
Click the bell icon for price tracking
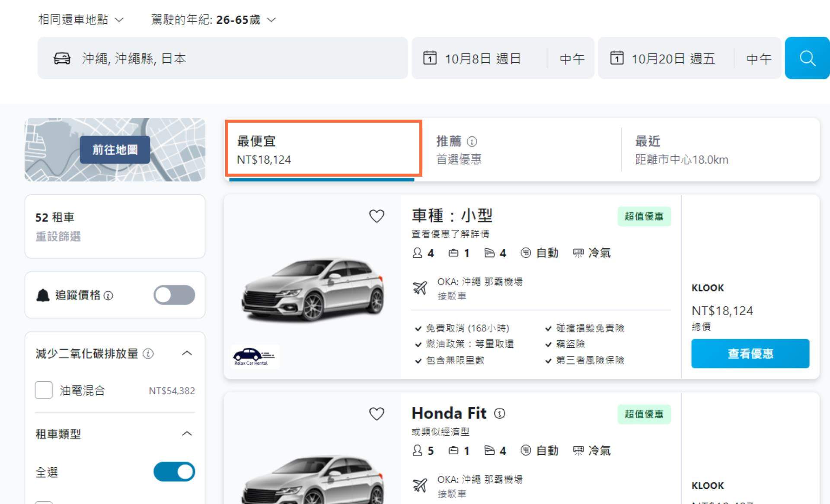click(x=43, y=295)
